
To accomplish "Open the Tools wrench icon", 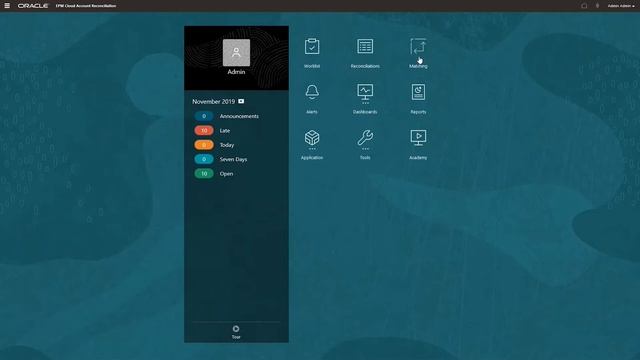I will [365, 138].
